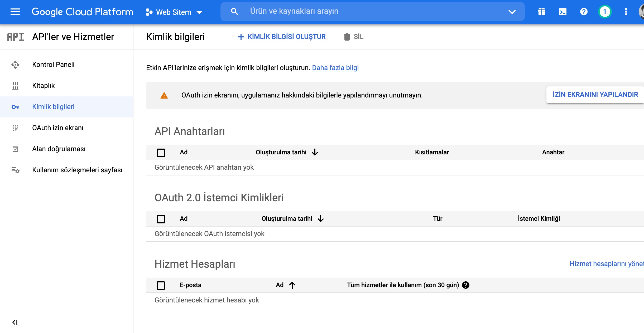Open Kontrol Paneli in sidebar
Image resolution: width=644 pixels, height=333 pixels.
[x=66, y=65]
